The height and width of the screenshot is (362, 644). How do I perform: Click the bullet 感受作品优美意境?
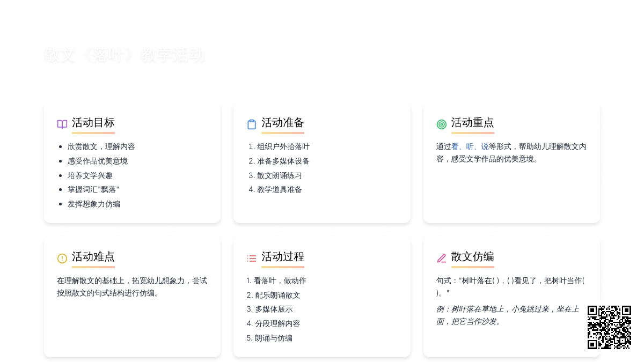98,161
